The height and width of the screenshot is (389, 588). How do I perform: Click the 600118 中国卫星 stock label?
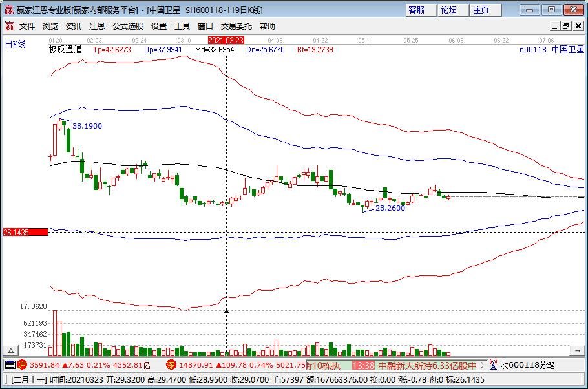[552, 50]
